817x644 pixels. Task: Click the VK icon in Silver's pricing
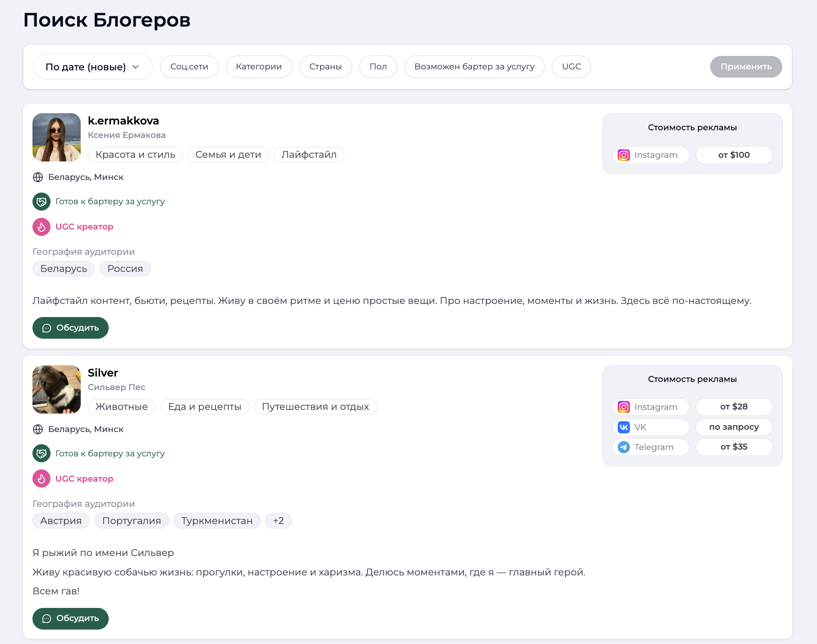[x=624, y=427]
